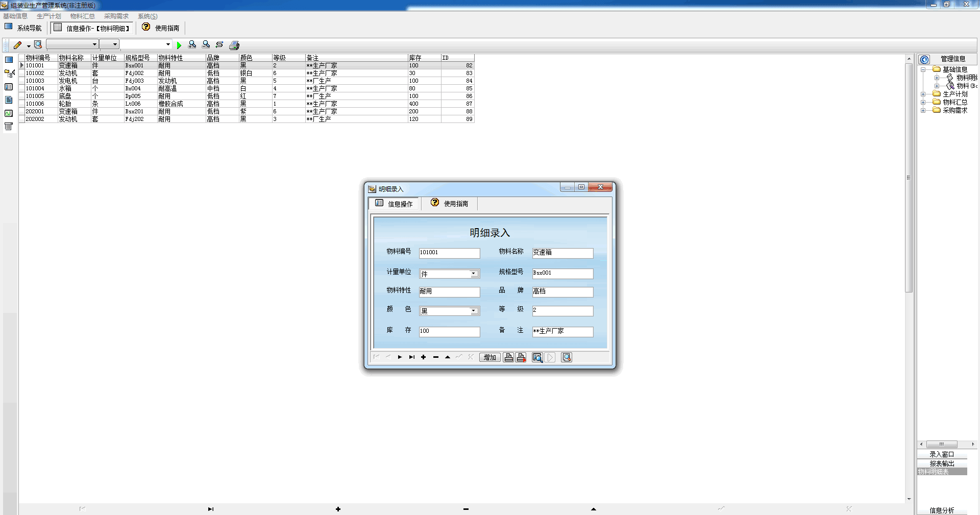Click the plus icon on bottom navigation bar
The height and width of the screenshot is (515, 980).
[x=338, y=509]
